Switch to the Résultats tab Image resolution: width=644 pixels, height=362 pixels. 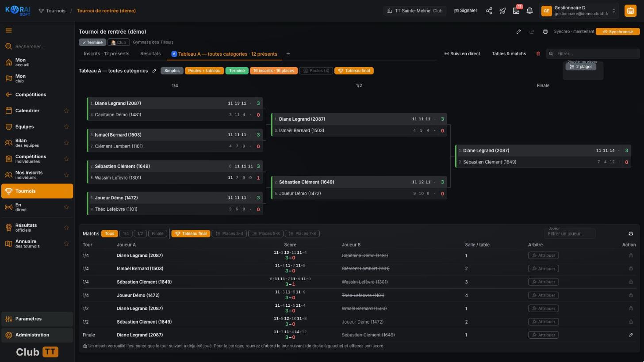point(150,54)
